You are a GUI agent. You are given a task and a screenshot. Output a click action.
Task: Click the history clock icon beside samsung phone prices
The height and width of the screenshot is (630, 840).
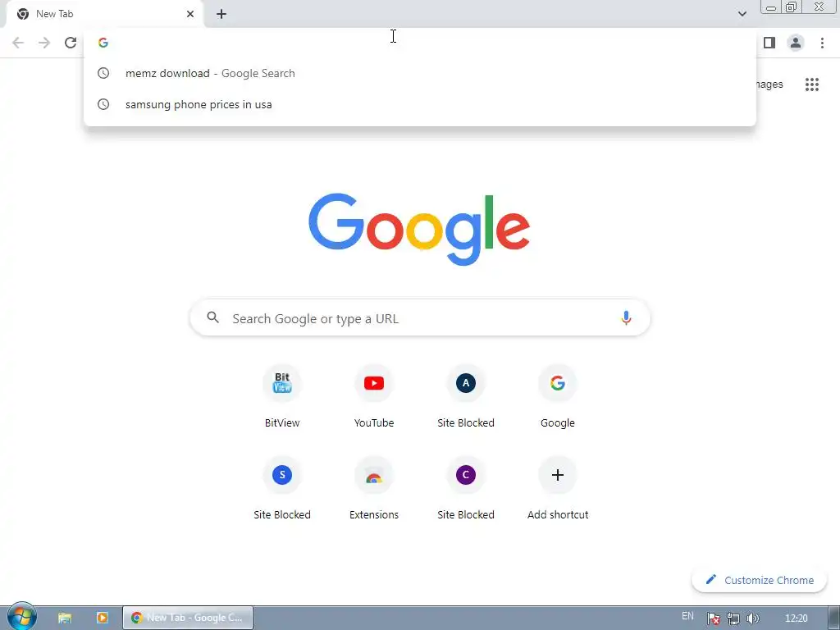[103, 104]
